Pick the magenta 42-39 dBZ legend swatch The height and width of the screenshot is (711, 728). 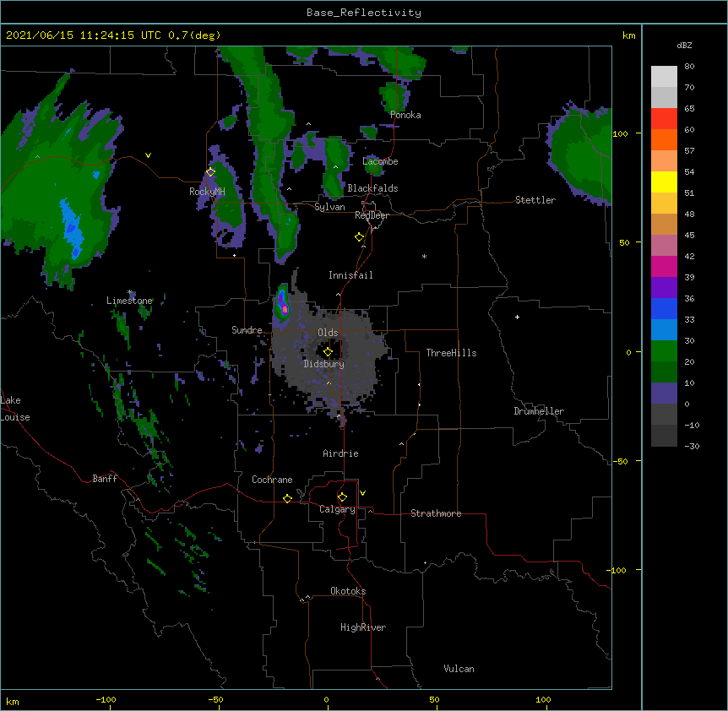tap(664, 267)
